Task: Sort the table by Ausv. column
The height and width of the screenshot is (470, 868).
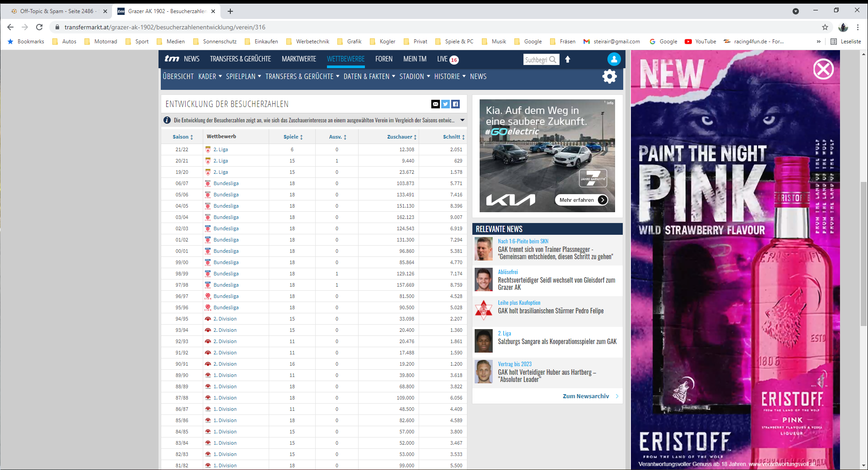Action: tap(337, 137)
